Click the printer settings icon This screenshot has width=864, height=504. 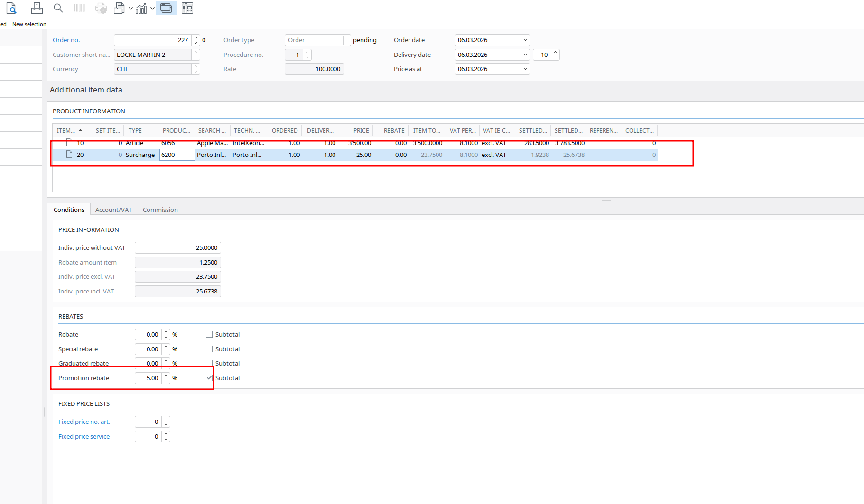pos(101,8)
